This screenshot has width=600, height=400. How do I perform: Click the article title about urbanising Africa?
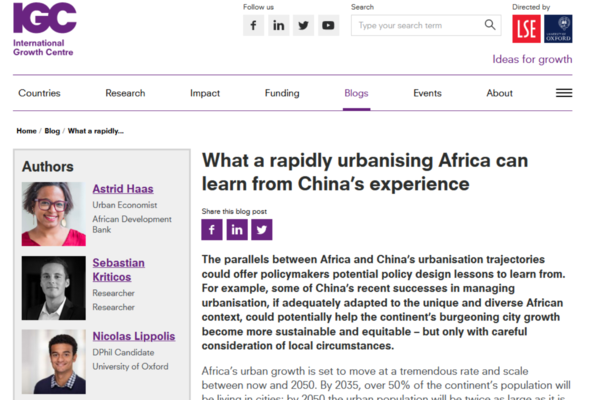365,172
